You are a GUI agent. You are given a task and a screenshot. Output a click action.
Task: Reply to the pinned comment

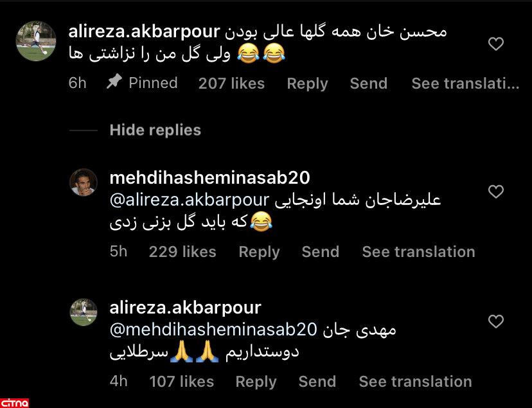point(307,84)
